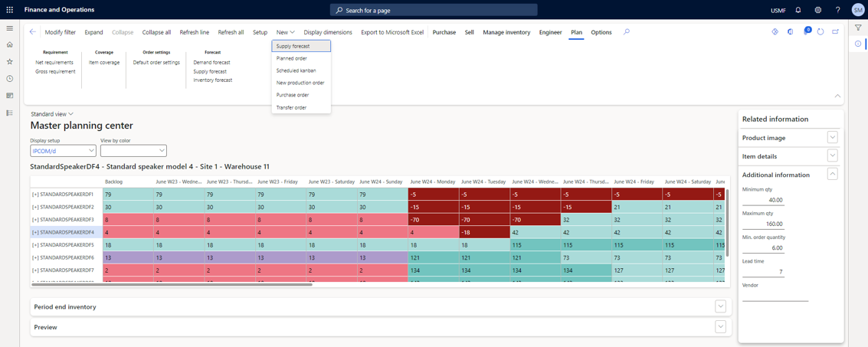Choose Planned order in New menu
The width and height of the screenshot is (868, 347).
pos(301,58)
